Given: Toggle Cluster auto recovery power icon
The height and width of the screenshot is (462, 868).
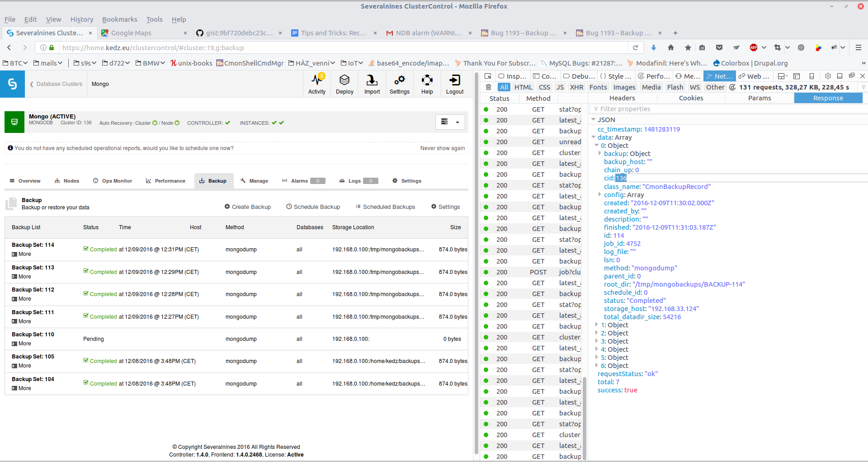Looking at the screenshot, I should pyautogui.click(x=155, y=123).
